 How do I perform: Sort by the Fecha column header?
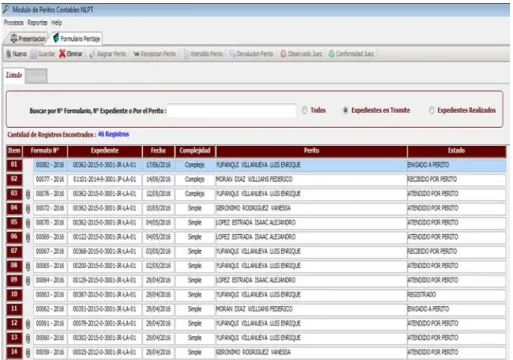coord(158,151)
